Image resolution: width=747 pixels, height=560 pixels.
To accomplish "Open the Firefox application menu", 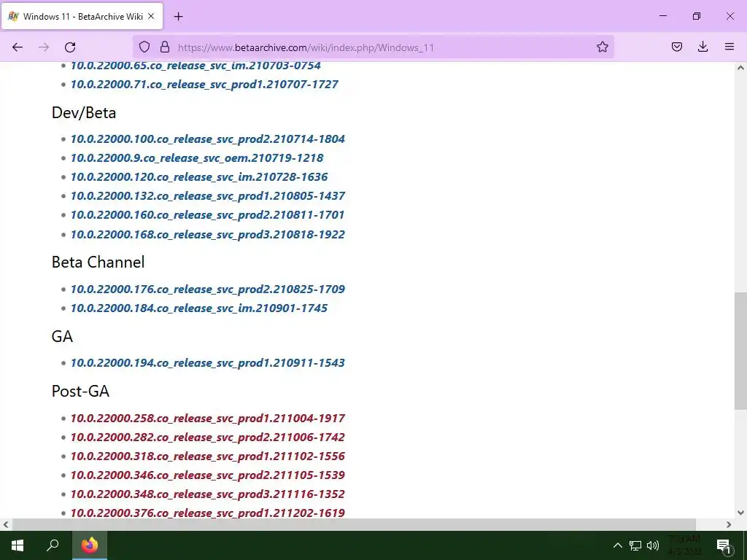I will point(729,47).
